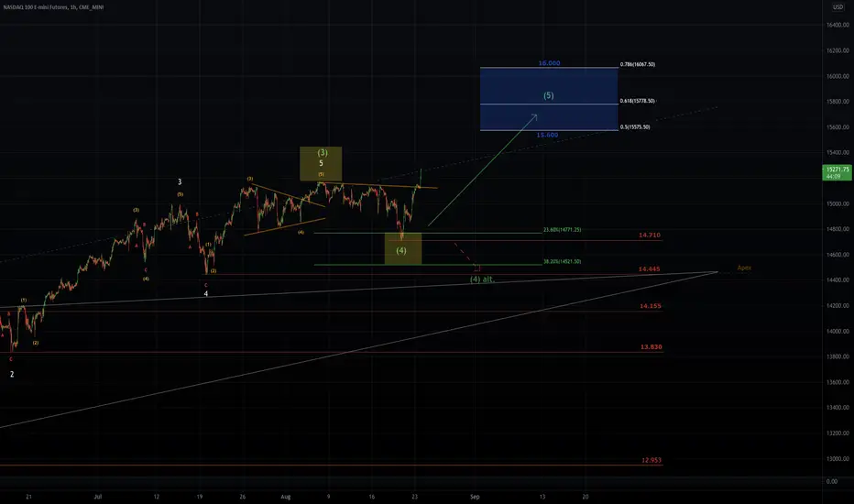Click the 13200.00 price axis label
This screenshot has width=854, height=504.
tap(838, 433)
